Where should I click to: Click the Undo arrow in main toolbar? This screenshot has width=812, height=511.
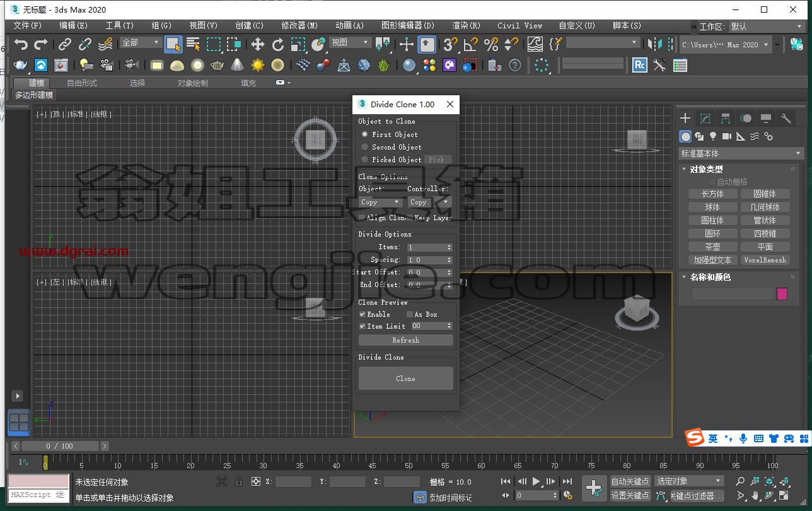click(x=21, y=44)
